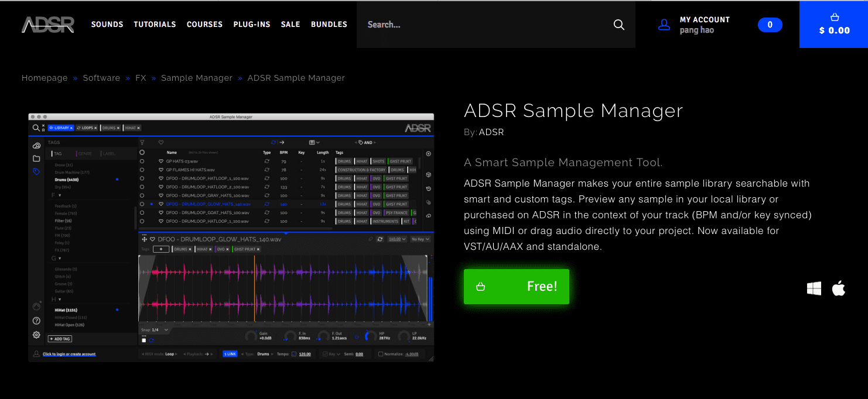Viewport: 868px width, 399px height.
Task: Favorite the GP HATS 03.wav heart icon
Action: 161,161
